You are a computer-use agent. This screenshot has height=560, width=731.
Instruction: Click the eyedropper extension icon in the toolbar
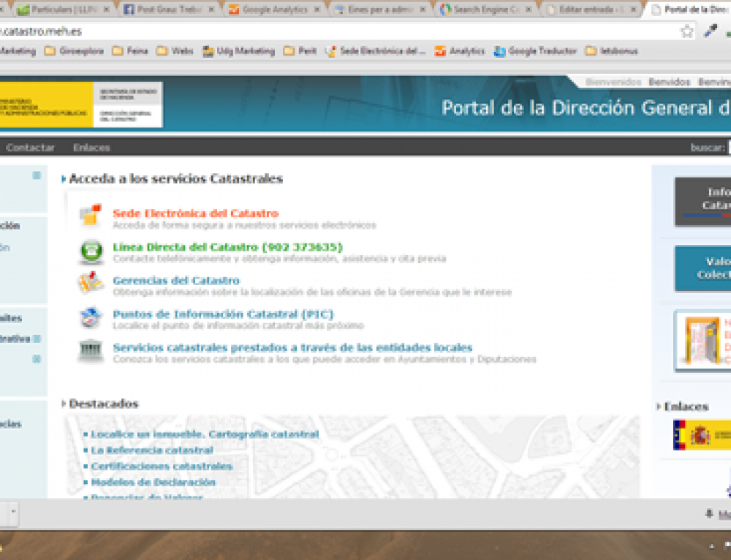pyautogui.click(x=710, y=31)
